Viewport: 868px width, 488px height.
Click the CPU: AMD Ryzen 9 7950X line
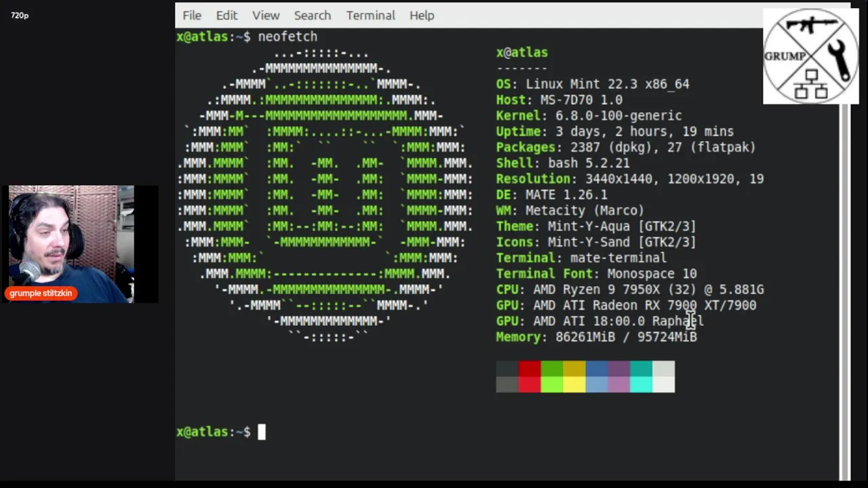coord(629,289)
